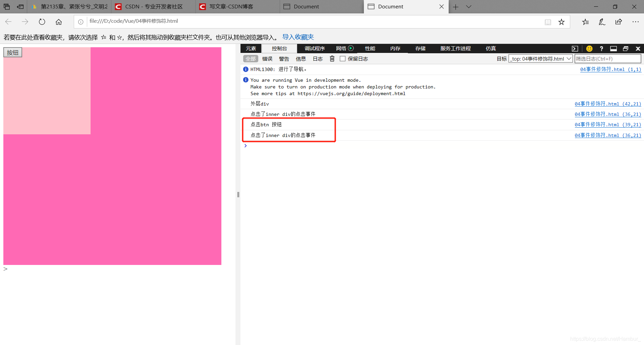This screenshot has height=345, width=644.
Task: Click the share page icon
Action: pyautogui.click(x=619, y=22)
